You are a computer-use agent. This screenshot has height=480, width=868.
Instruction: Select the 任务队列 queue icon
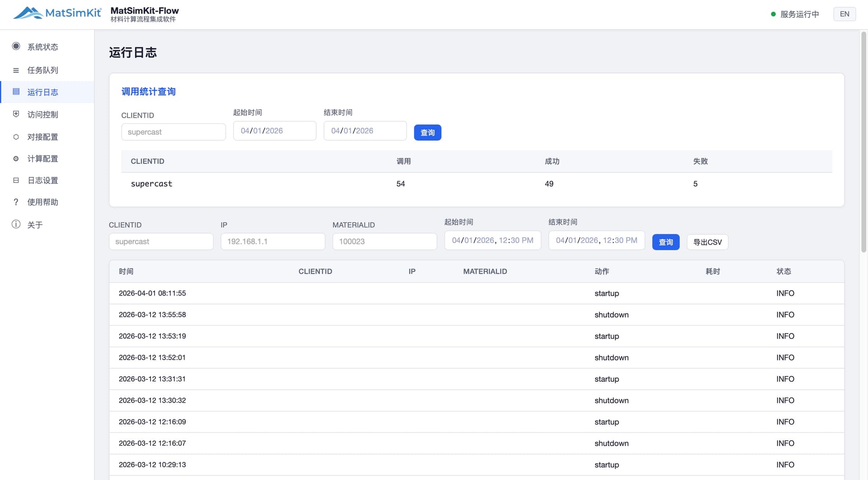click(x=16, y=70)
